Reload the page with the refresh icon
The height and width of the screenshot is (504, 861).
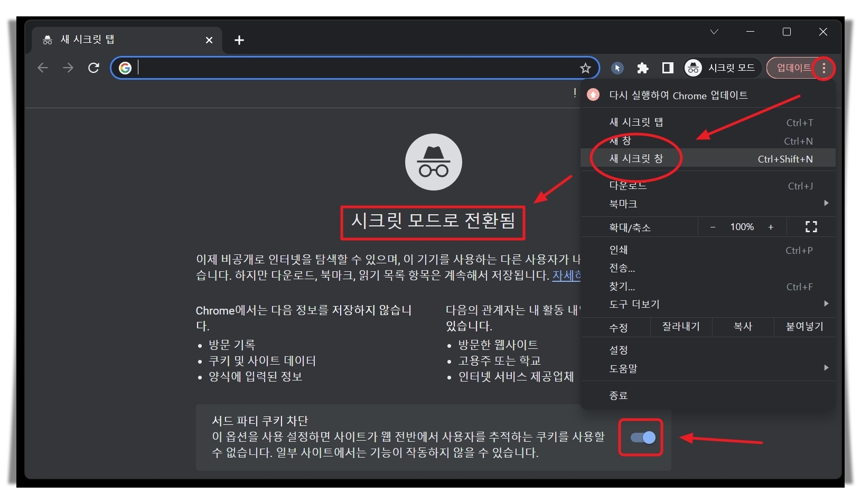[93, 68]
